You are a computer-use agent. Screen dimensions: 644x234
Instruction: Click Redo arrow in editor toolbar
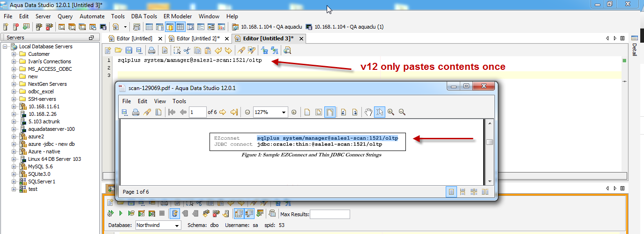tap(228, 50)
